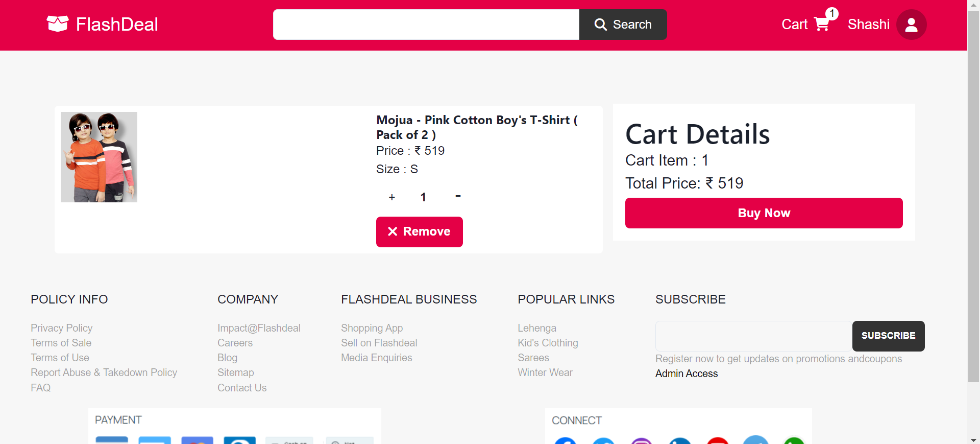Screen dimensions: 980x444
Task: Open the Terms of Use link
Action: click(60, 358)
